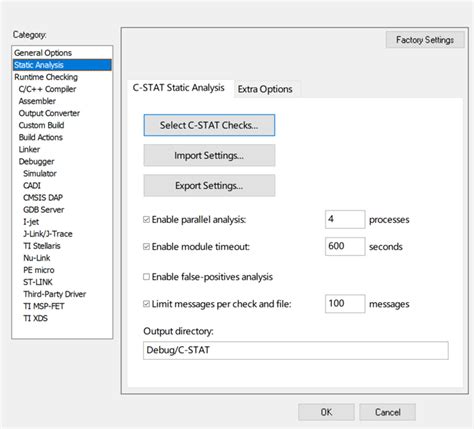Click the messages limit field
This screenshot has height=429, width=474.
[x=345, y=304]
